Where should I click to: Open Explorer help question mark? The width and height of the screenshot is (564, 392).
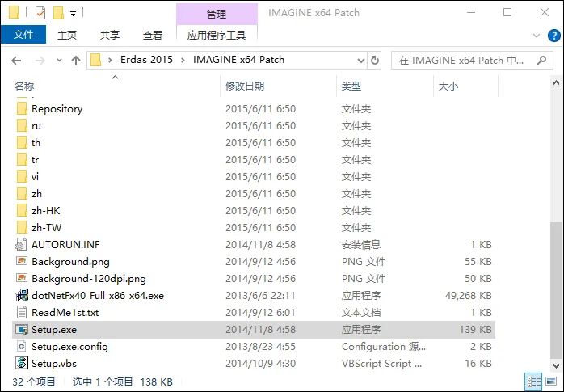pos(553,36)
